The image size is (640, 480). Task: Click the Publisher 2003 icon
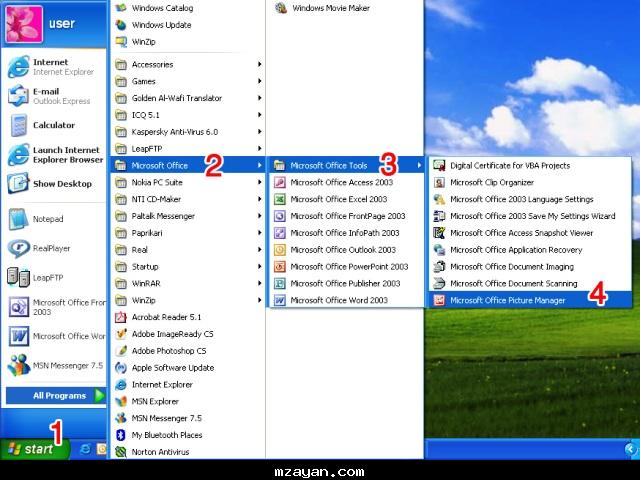click(280, 283)
